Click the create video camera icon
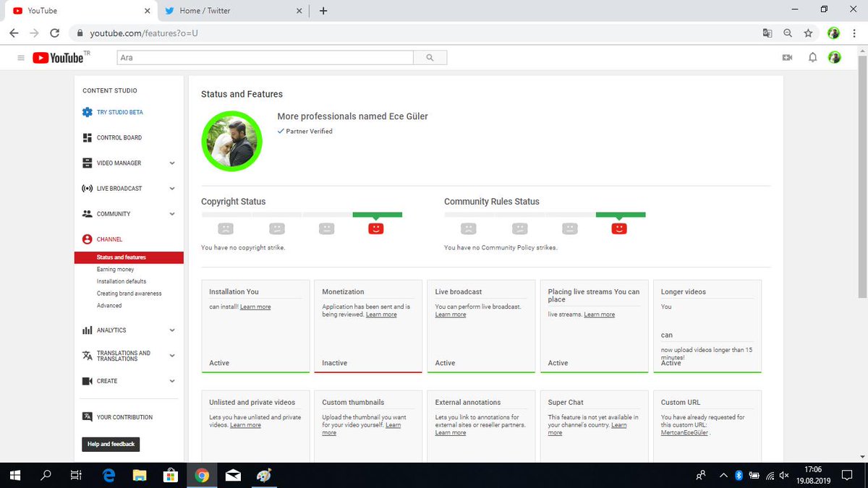The width and height of the screenshot is (868, 488). [788, 58]
